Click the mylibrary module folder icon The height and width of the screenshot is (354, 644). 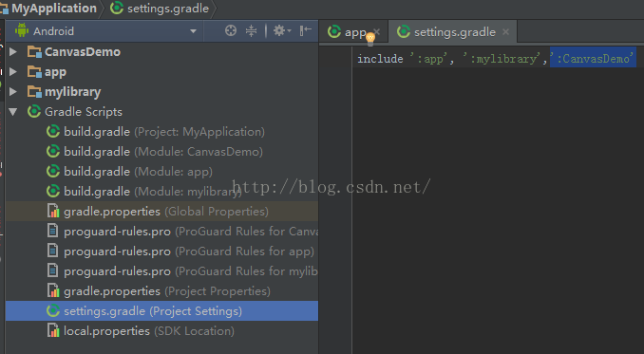click(34, 91)
